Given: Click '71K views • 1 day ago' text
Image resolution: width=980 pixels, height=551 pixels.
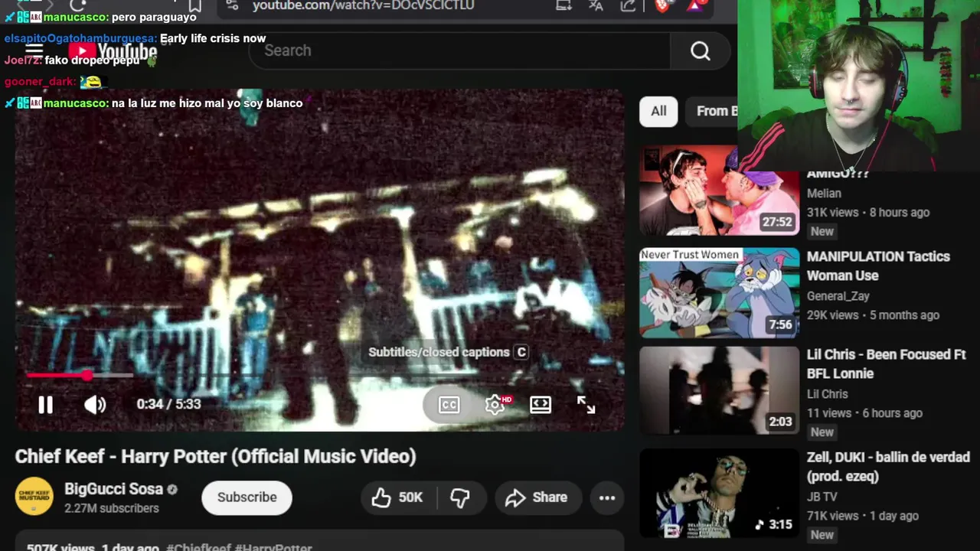Looking at the screenshot, I should [862, 515].
